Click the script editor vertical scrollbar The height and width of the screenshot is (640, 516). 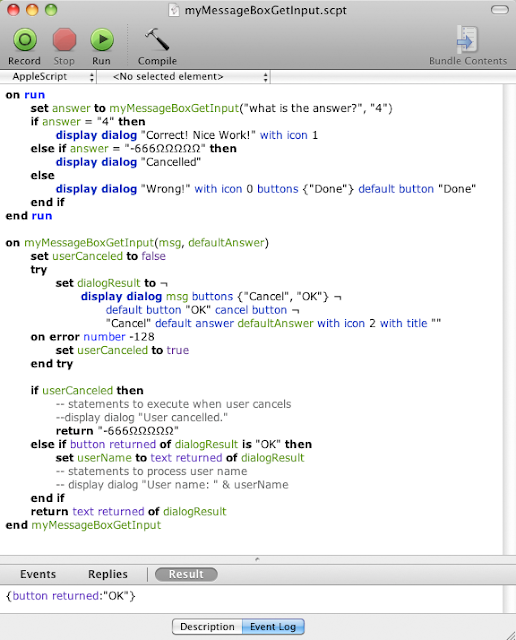click(509, 319)
